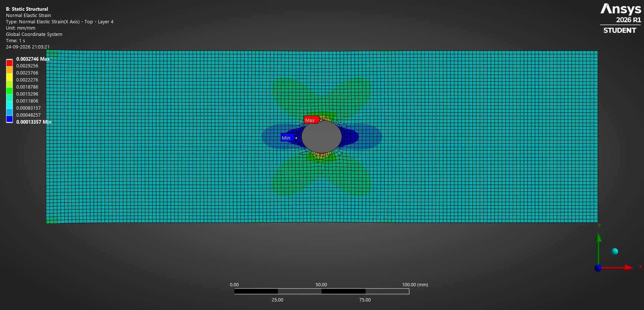This screenshot has height=310, width=644.
Task: Select the orange legend color band
Action: point(9,70)
